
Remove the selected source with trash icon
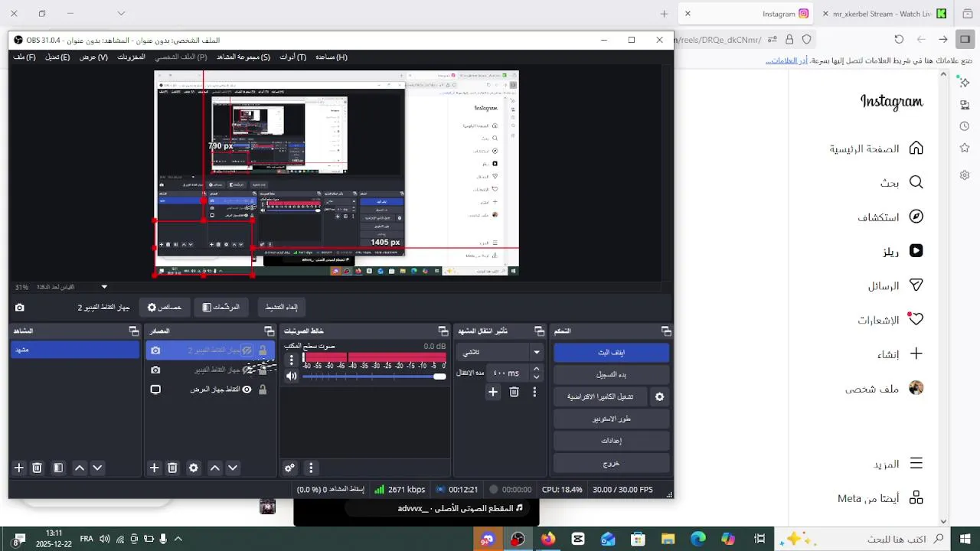pos(172,468)
